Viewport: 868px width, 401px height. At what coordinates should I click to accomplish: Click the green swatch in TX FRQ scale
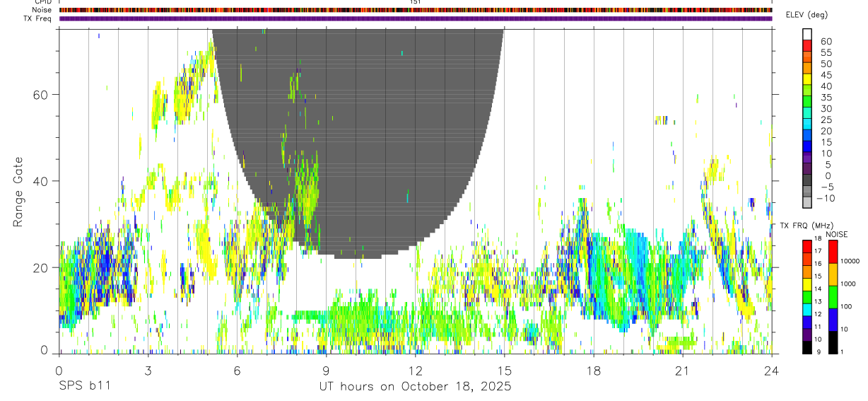tap(807, 297)
